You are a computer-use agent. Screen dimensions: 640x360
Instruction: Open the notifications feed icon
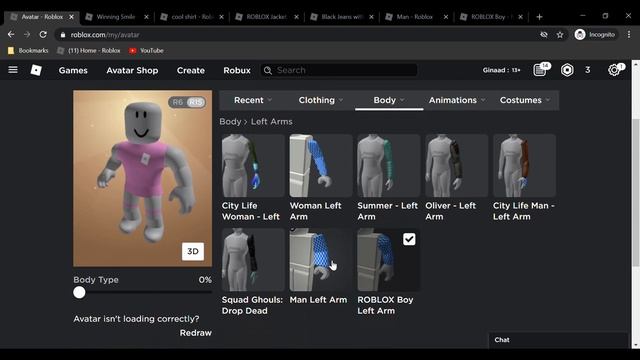(540, 70)
